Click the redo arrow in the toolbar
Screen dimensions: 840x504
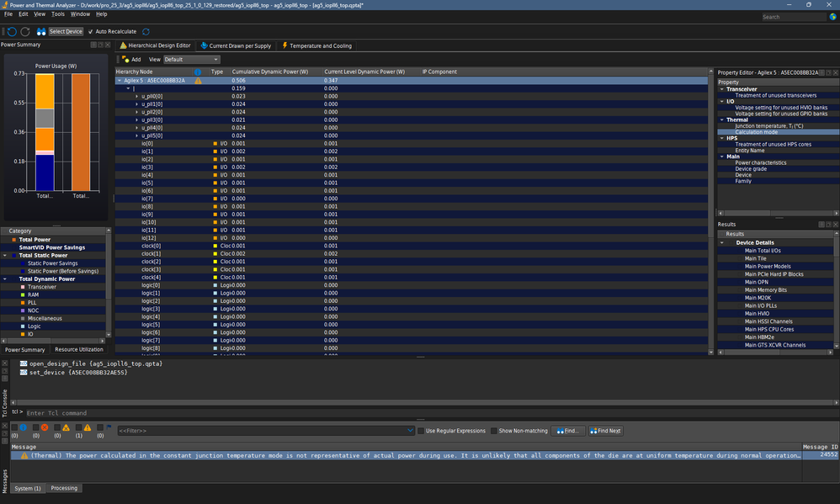click(x=25, y=32)
